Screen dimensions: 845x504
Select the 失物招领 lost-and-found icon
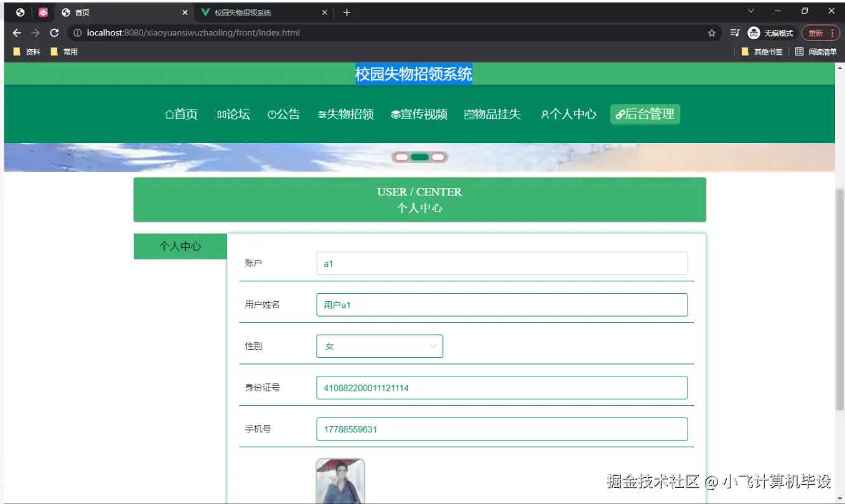click(322, 114)
